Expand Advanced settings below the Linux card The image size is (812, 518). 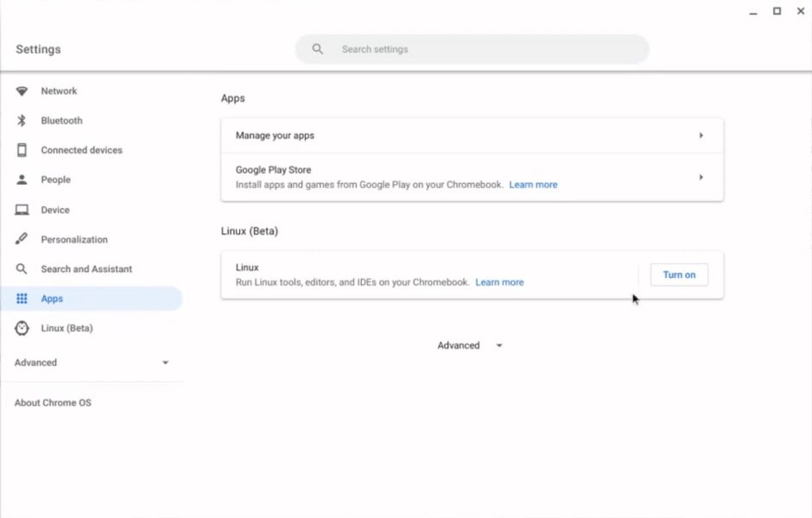point(470,345)
